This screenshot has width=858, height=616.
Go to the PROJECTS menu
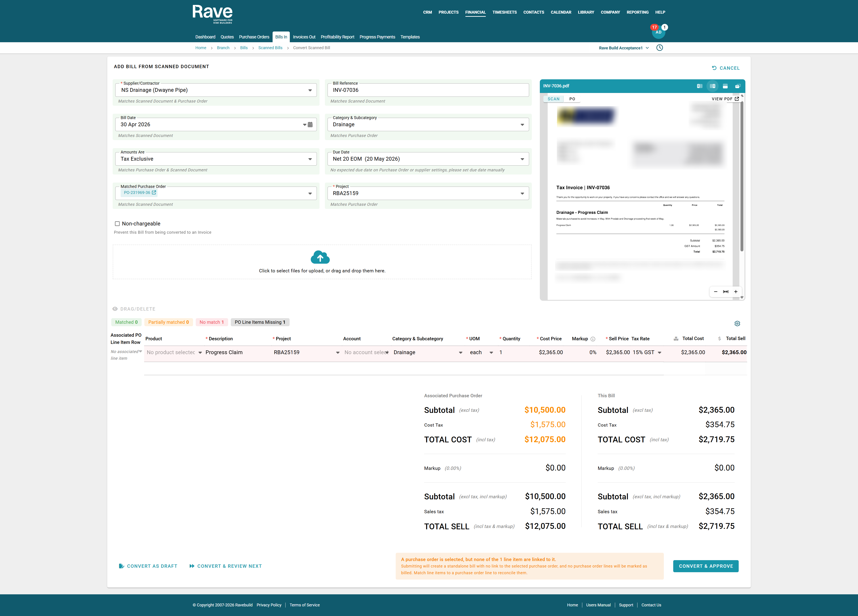coord(448,12)
